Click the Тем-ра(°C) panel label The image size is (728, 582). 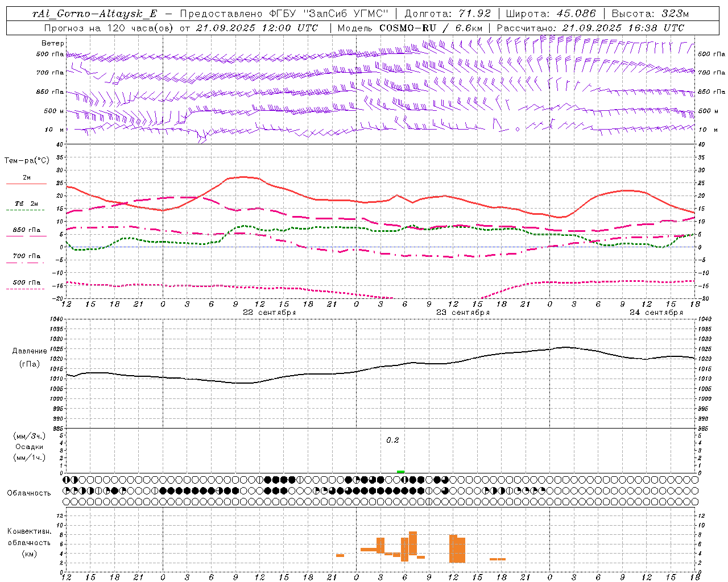point(27,161)
